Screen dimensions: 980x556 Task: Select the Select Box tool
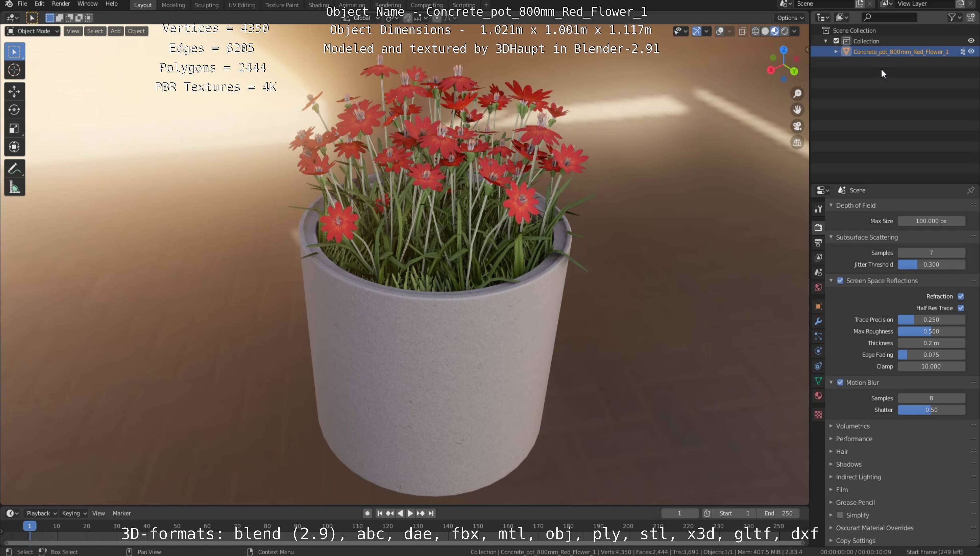tap(14, 51)
